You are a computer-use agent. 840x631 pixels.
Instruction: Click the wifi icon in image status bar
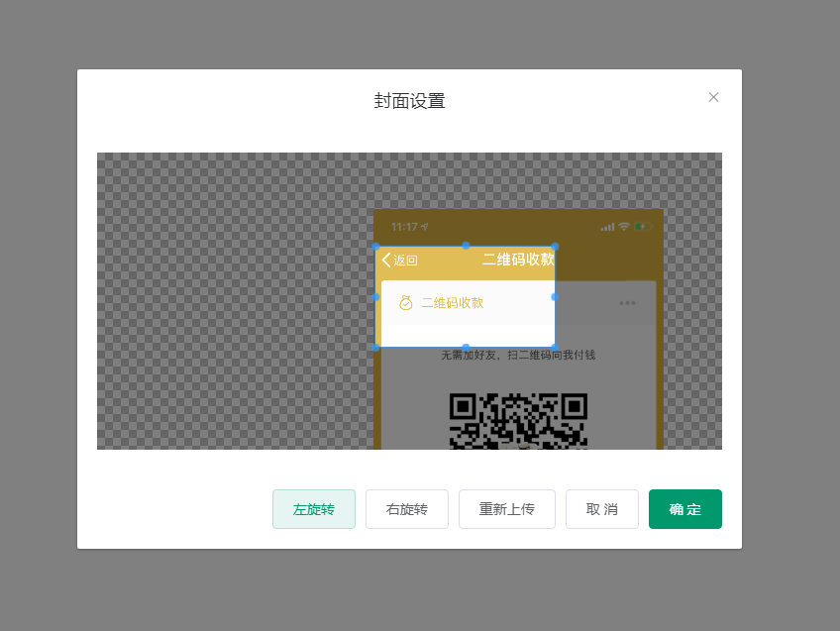click(624, 227)
